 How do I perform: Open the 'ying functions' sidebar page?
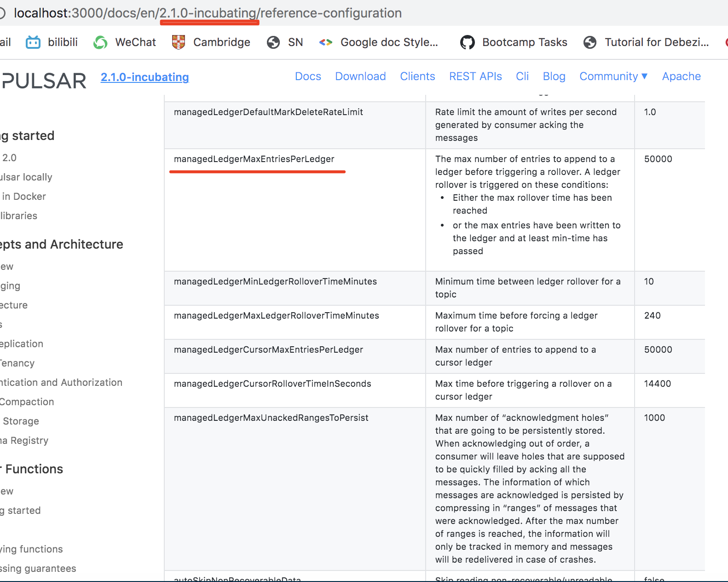pyautogui.click(x=31, y=549)
